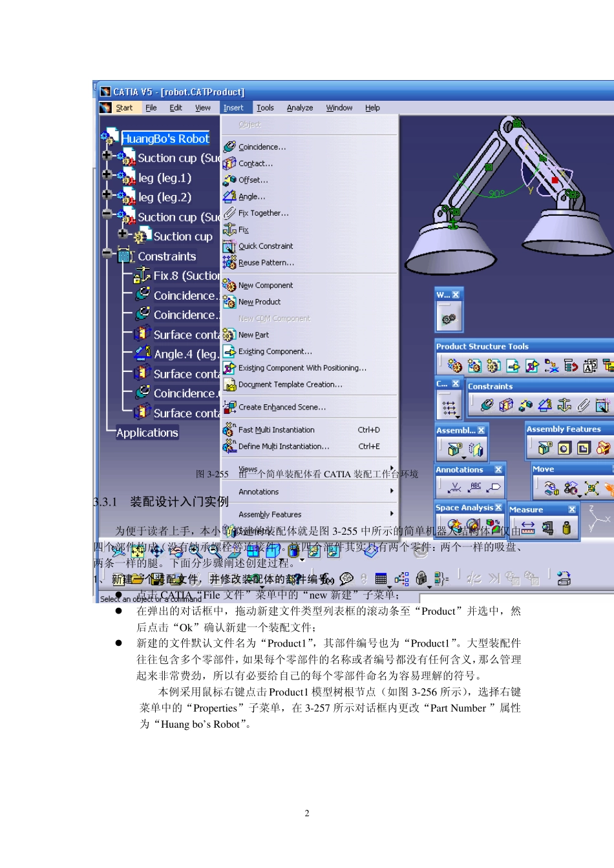Expand the leg (leg.2) tree node
614x868 pixels.
point(107,194)
